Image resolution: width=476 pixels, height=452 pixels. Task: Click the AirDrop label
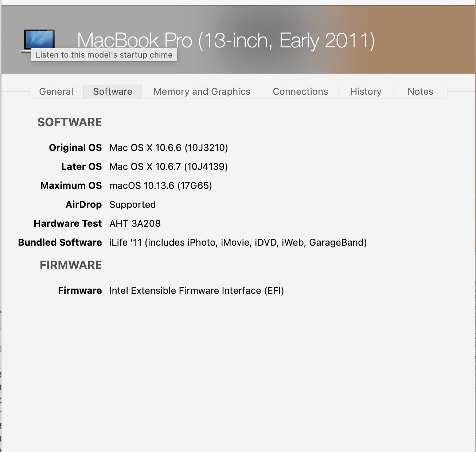tap(84, 204)
